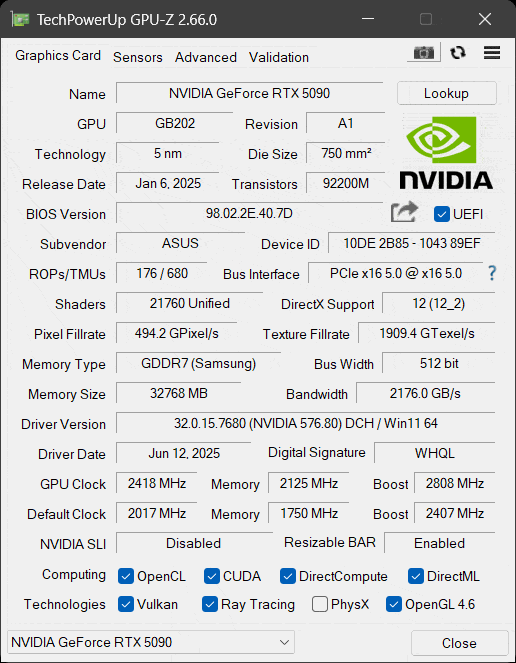This screenshot has width=516, height=663.
Task: Click the BIOS export share icon
Action: (x=404, y=212)
